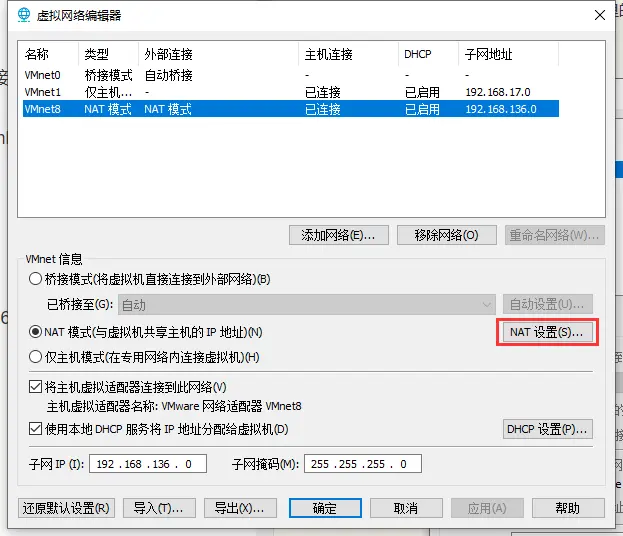
Task: Click 添加网络 button
Action: (338, 235)
